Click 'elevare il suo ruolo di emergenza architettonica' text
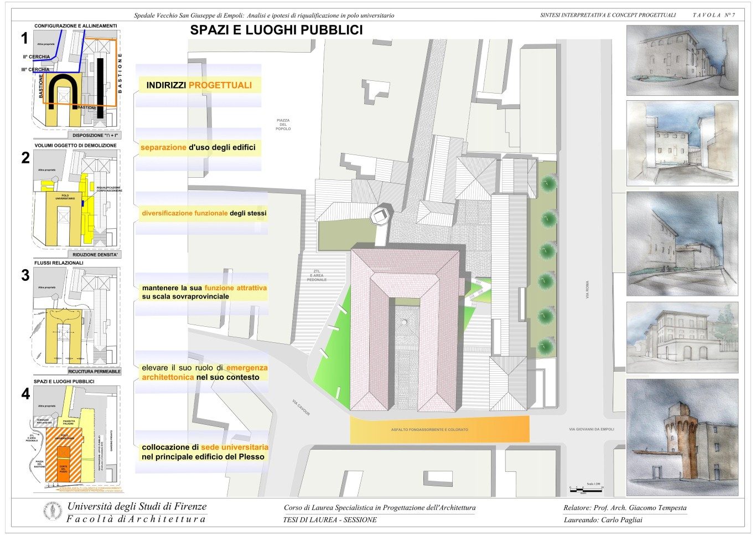 (204, 372)
